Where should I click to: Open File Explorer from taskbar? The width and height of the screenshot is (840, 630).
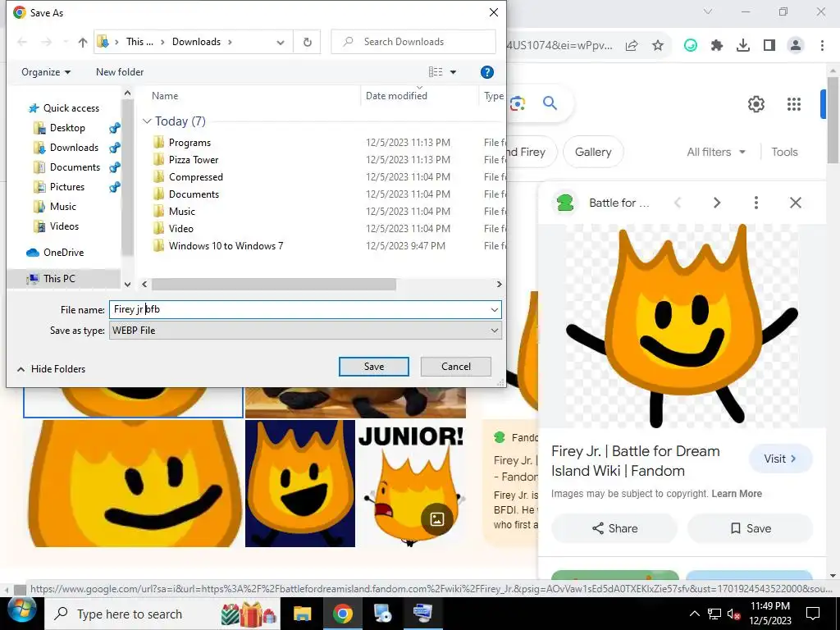click(302, 614)
